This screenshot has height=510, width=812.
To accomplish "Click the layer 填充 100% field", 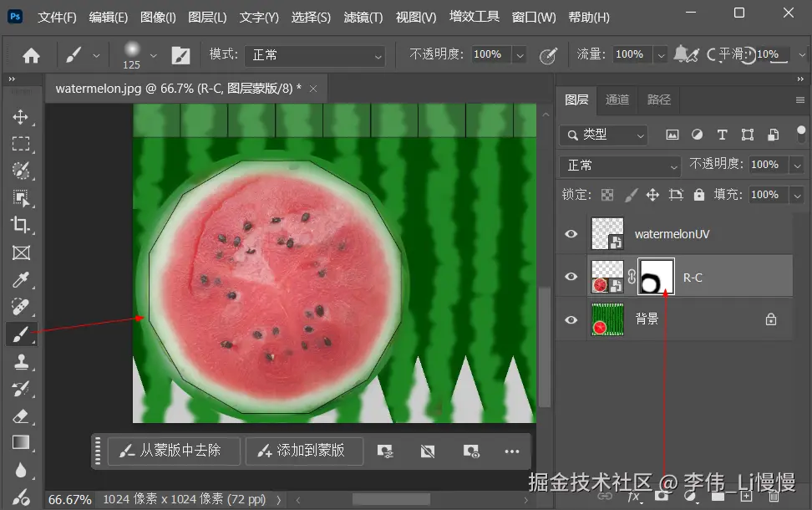I will pos(769,195).
